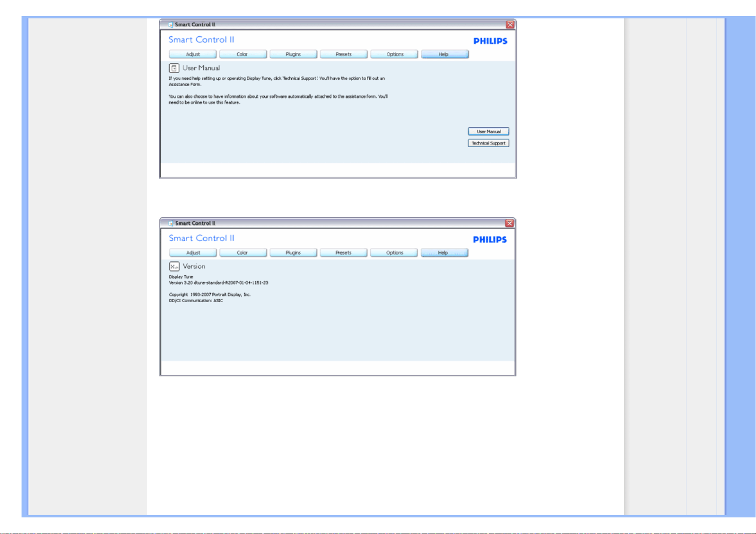Click the Technical Support button
756x534 pixels.
[x=489, y=143]
